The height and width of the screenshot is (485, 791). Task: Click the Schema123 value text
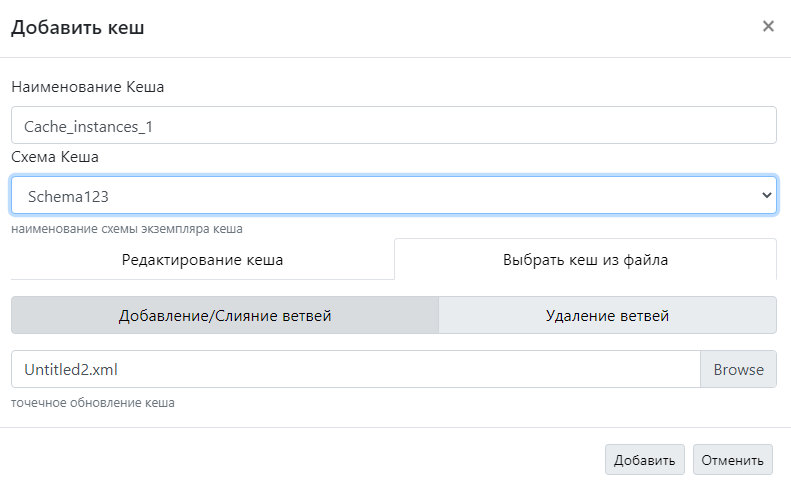tap(67, 196)
